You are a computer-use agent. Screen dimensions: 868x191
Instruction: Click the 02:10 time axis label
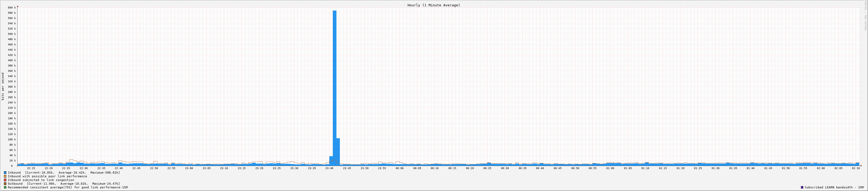pos(856,168)
